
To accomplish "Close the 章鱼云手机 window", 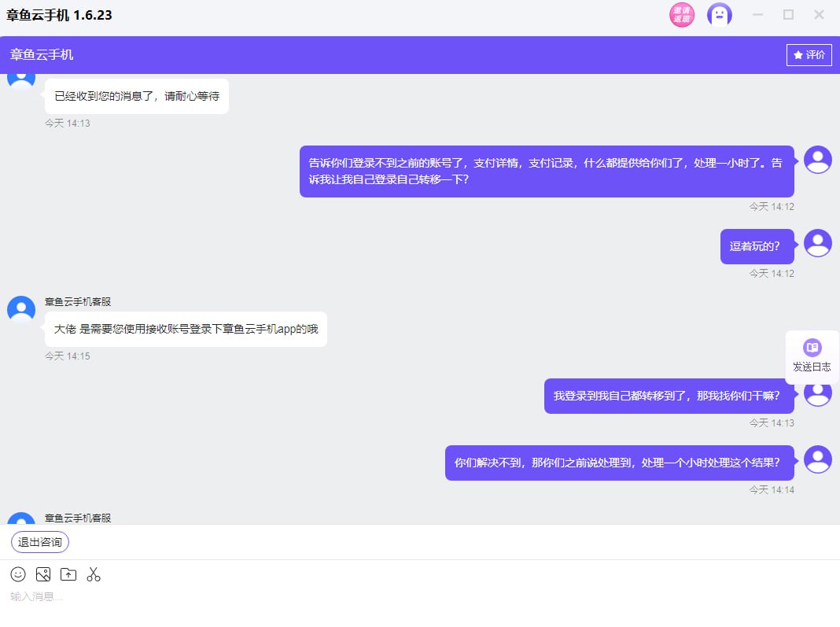I will pos(819,15).
